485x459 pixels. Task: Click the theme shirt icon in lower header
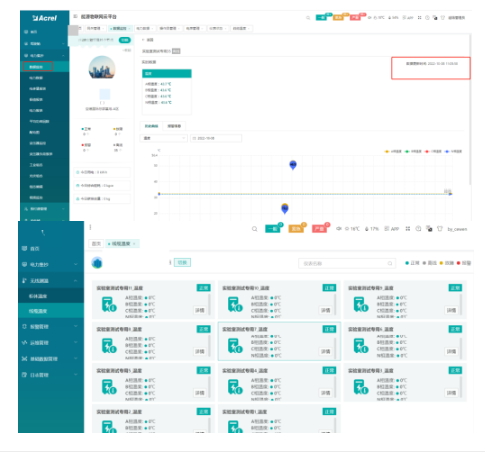440,229
